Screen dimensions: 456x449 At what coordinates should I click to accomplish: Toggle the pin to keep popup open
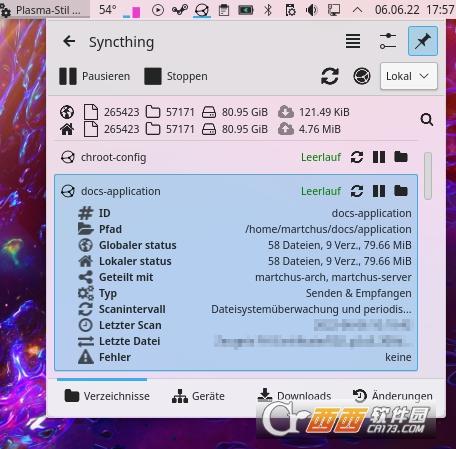[423, 41]
